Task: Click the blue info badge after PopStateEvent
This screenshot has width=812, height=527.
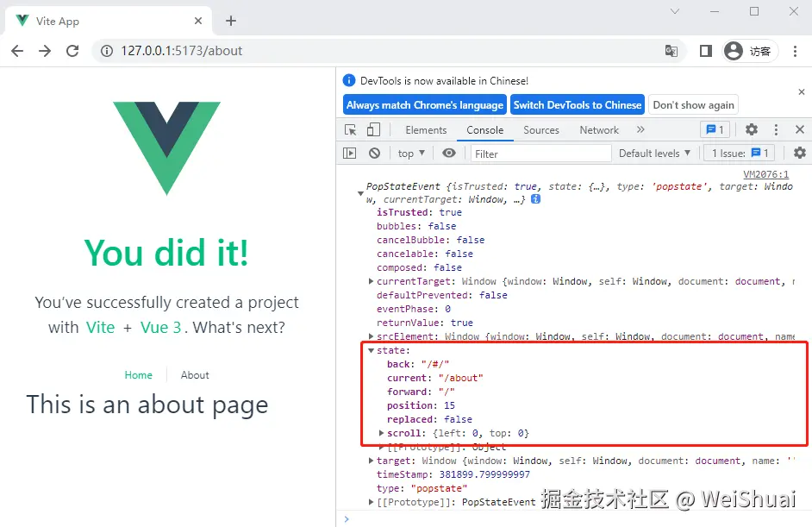Action: click(536, 199)
